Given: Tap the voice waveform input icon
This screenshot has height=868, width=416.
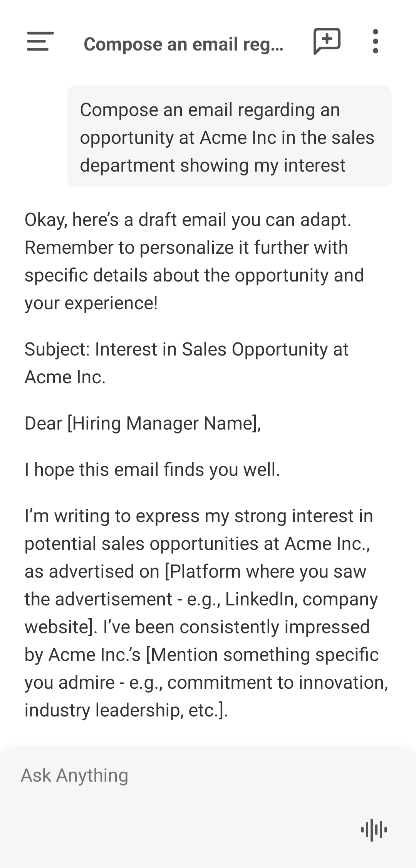Looking at the screenshot, I should click(374, 829).
